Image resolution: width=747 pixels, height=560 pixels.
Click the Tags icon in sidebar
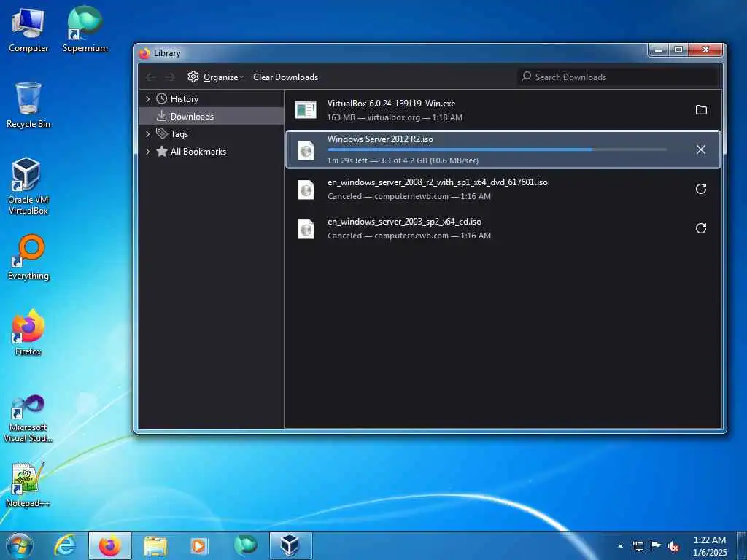tap(161, 133)
